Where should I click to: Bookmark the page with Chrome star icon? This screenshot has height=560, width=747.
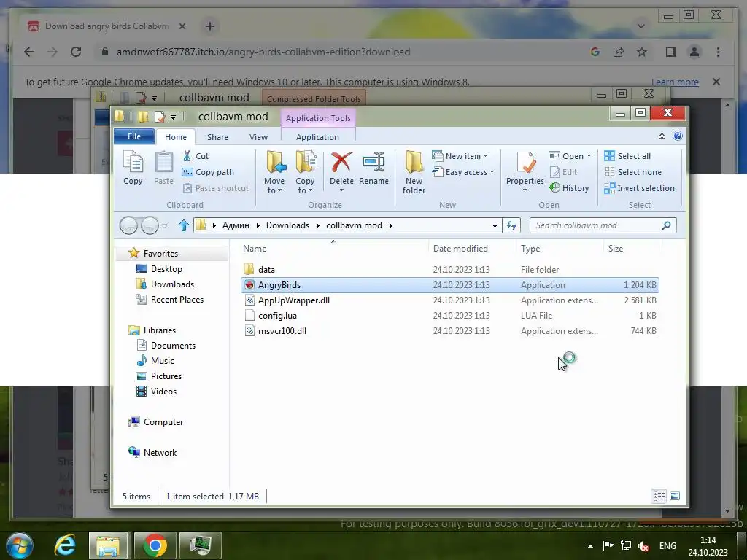(642, 52)
